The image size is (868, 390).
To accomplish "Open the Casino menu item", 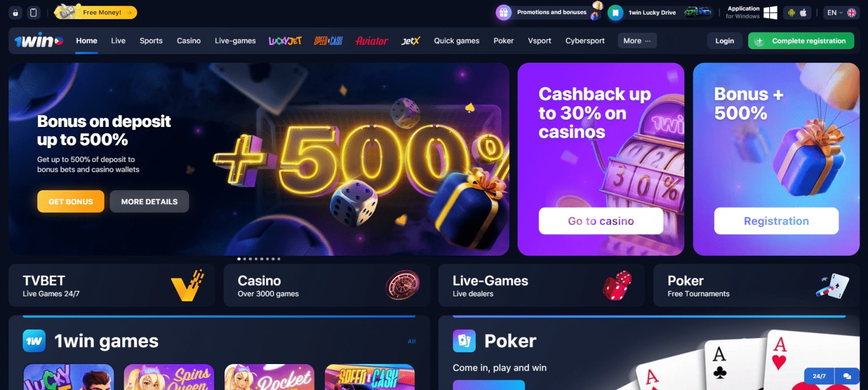I will point(189,41).
